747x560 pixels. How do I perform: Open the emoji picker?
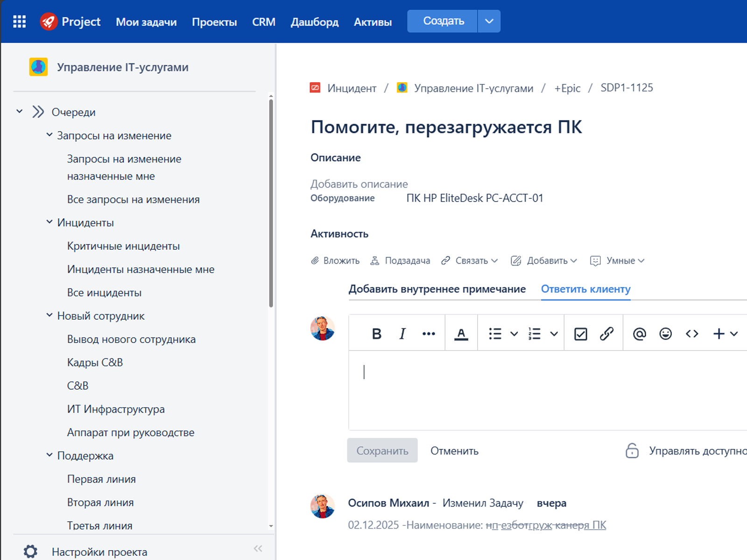[x=665, y=334]
